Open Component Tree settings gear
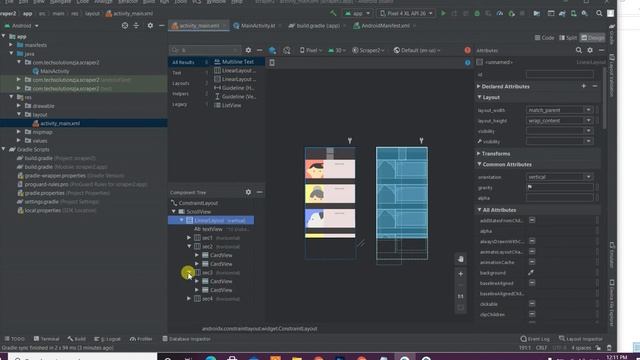 [x=248, y=192]
